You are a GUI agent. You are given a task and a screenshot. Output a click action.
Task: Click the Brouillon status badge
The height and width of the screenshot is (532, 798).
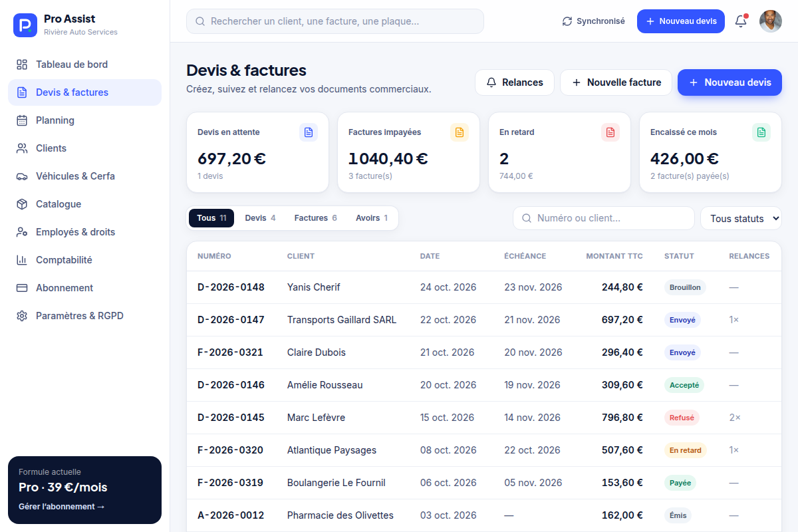click(685, 287)
